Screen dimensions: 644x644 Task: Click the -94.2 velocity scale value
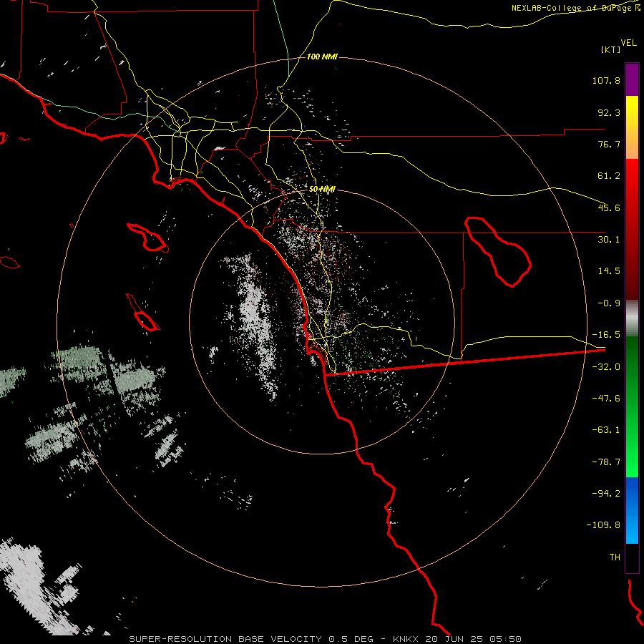606,493
